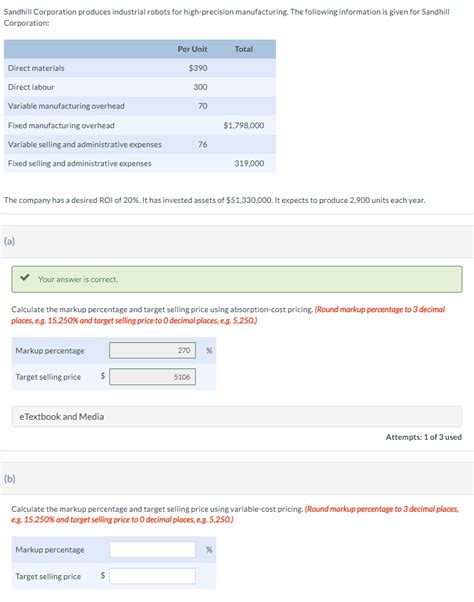Viewport: 474px width, 602px height.
Task: Select the Direct materials table row
Action: click(140, 68)
